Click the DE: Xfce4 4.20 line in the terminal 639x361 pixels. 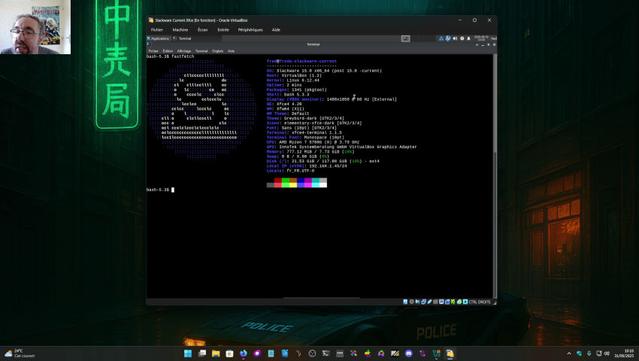click(284, 104)
